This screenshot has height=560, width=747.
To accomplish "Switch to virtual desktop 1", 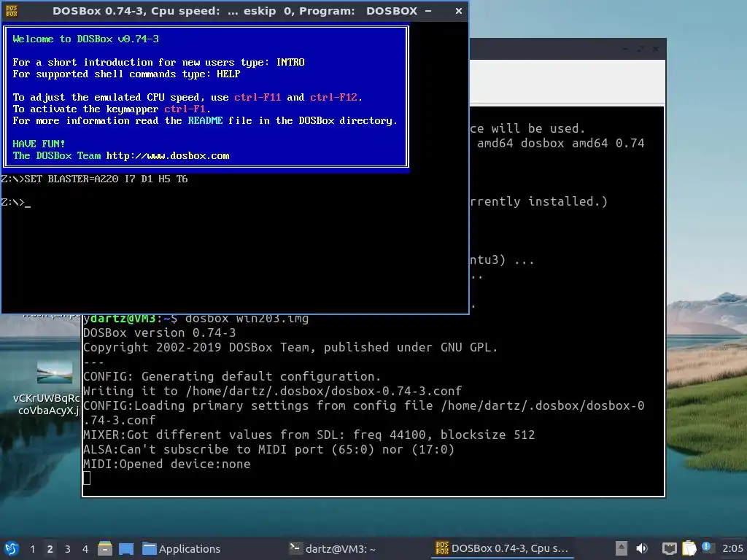I will [x=32, y=549].
